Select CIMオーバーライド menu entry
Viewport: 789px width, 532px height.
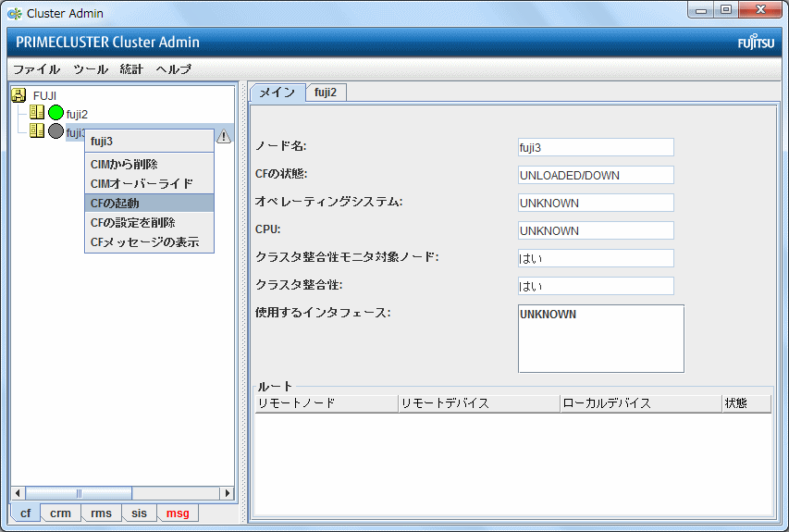point(142,183)
